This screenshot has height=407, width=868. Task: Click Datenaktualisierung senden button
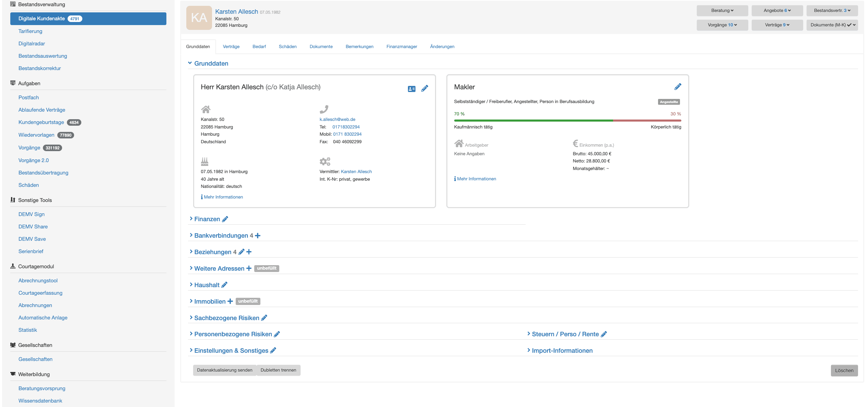224,370
